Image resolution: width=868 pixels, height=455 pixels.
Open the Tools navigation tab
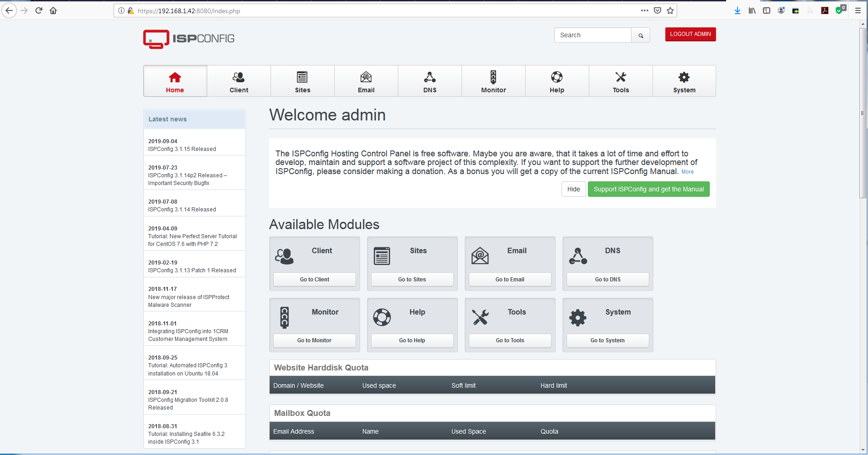[621, 81]
